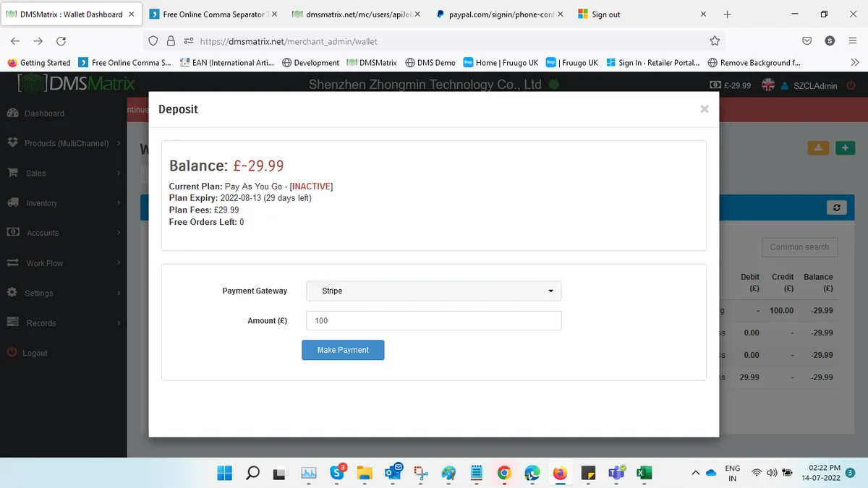Reload the page in the browser
This screenshot has height=488, width=868.
tap(61, 41)
